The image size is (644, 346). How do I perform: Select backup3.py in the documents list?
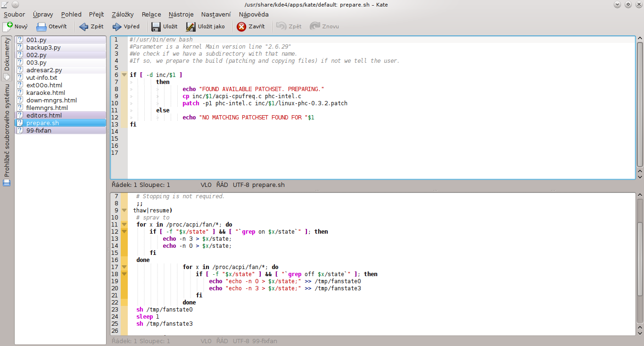61,48
